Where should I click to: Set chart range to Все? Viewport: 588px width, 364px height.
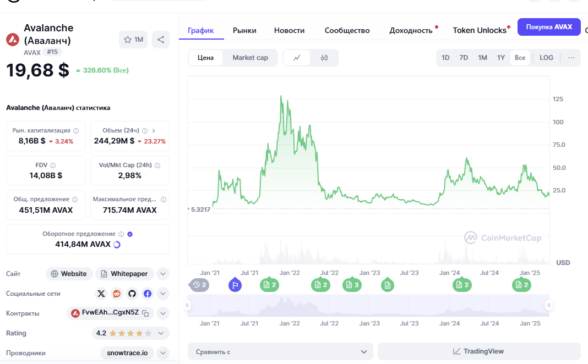point(520,58)
